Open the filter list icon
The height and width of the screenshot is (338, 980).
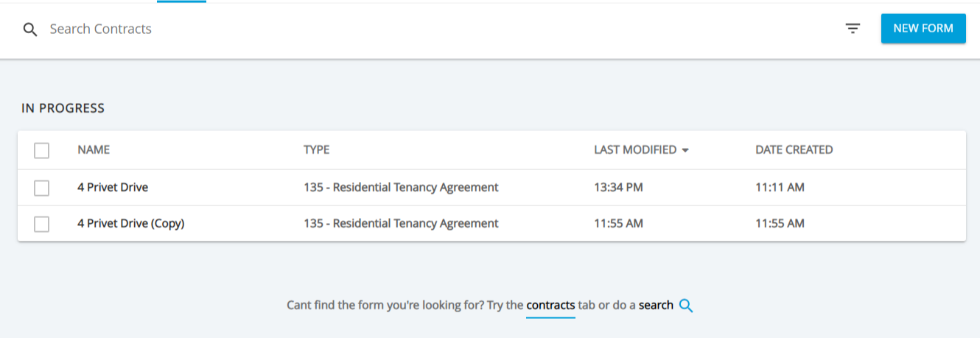853,29
